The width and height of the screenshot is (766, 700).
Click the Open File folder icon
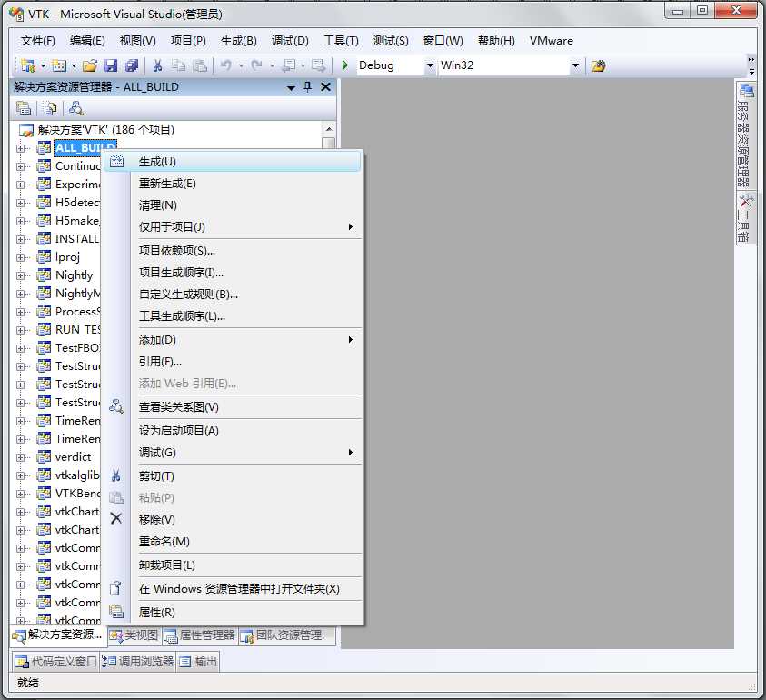pos(90,65)
